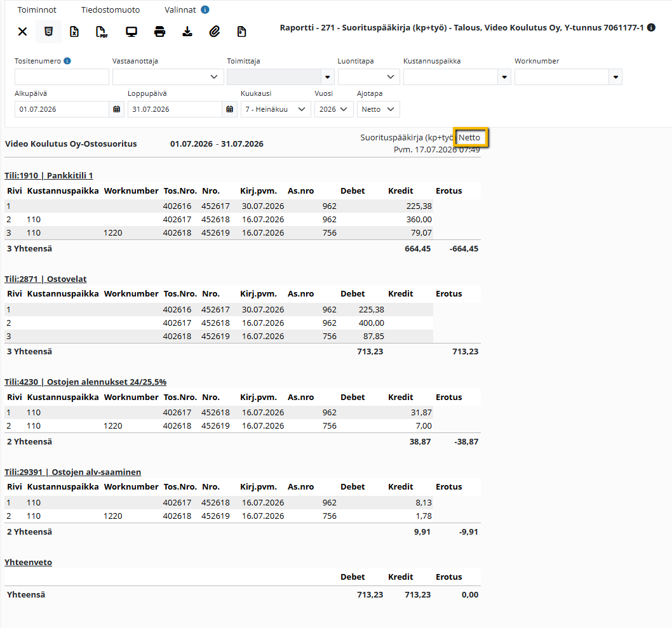Show report on screen monitor icon

tap(131, 32)
